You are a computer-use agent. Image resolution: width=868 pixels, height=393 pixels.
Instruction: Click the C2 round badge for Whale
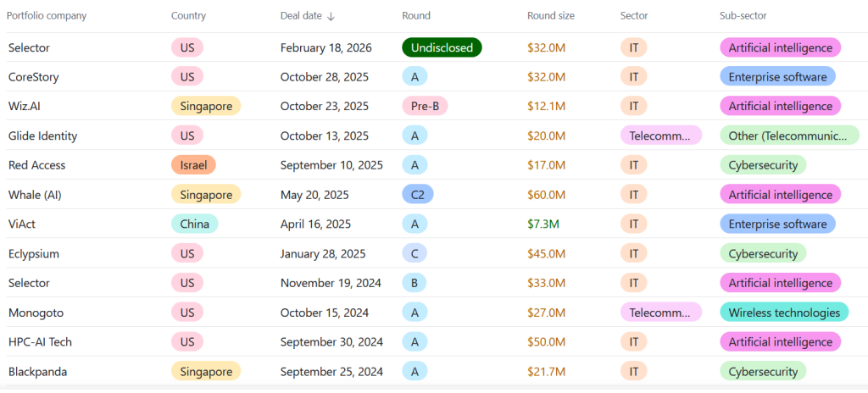(417, 195)
